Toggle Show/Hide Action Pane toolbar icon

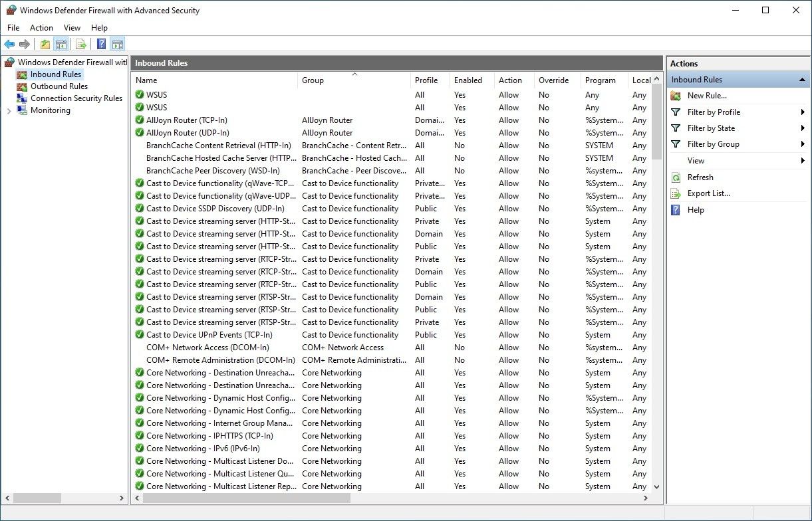click(118, 45)
